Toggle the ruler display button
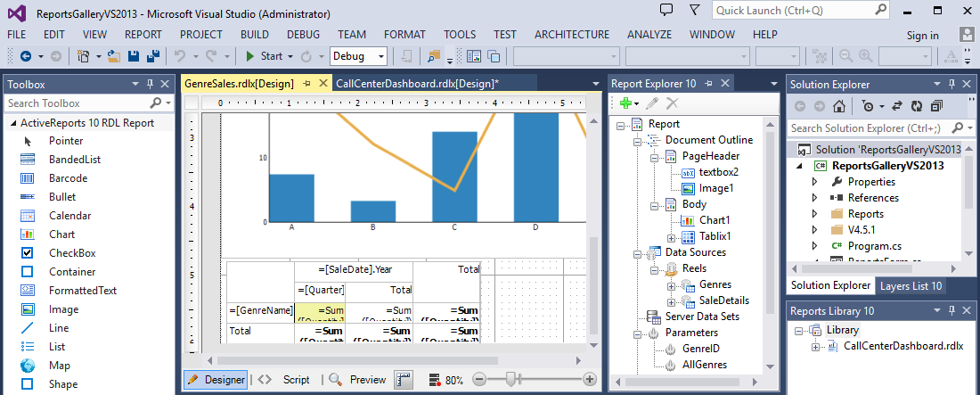The height and width of the screenshot is (395, 980). [404, 380]
